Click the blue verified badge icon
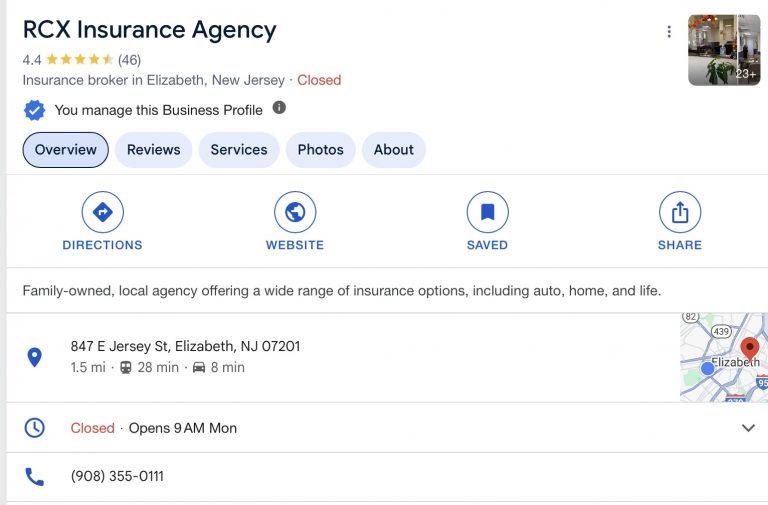The image size is (768, 505). coord(35,110)
